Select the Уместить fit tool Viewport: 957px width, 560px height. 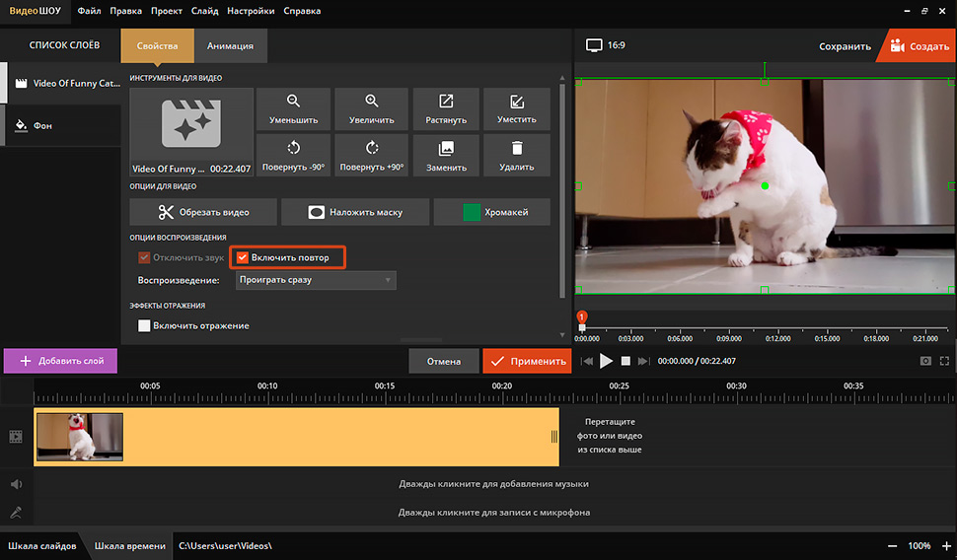coord(517,108)
